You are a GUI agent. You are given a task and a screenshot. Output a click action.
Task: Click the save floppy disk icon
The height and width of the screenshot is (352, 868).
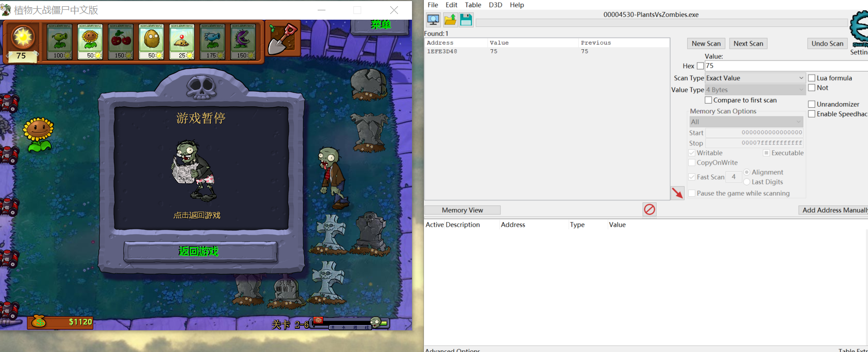pos(466,20)
